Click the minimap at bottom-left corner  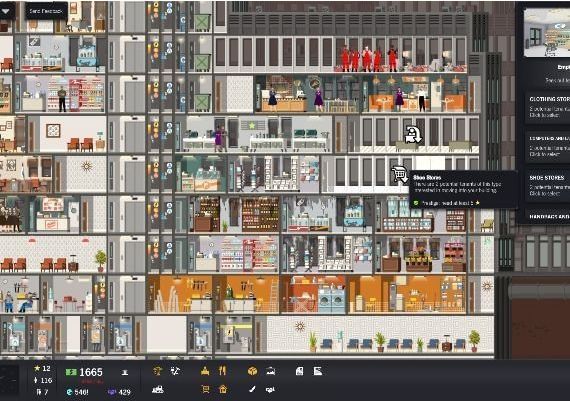click(x=9, y=380)
